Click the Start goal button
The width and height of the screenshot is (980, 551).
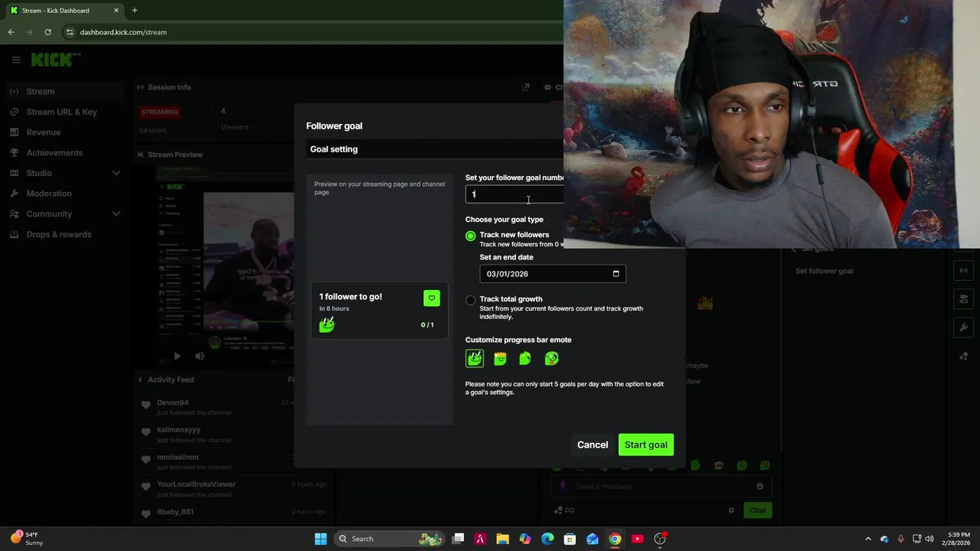[x=646, y=445]
